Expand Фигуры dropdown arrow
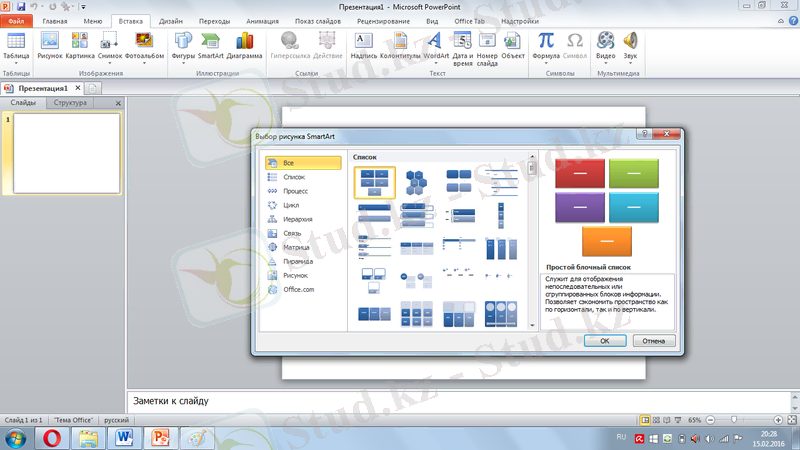800x450 pixels. point(183,63)
